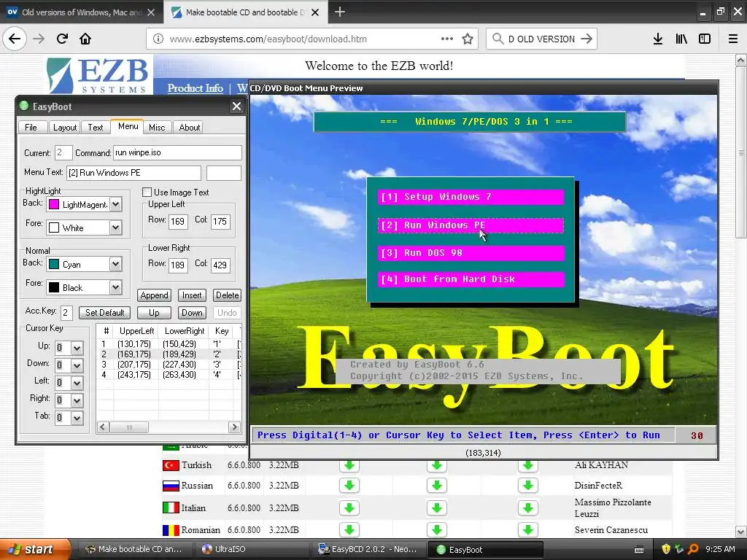The image size is (747, 560).
Task: Go back with the browser back arrow
Action: (x=15, y=39)
